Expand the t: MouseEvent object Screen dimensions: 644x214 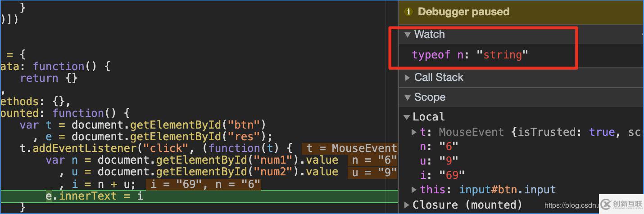coord(414,132)
